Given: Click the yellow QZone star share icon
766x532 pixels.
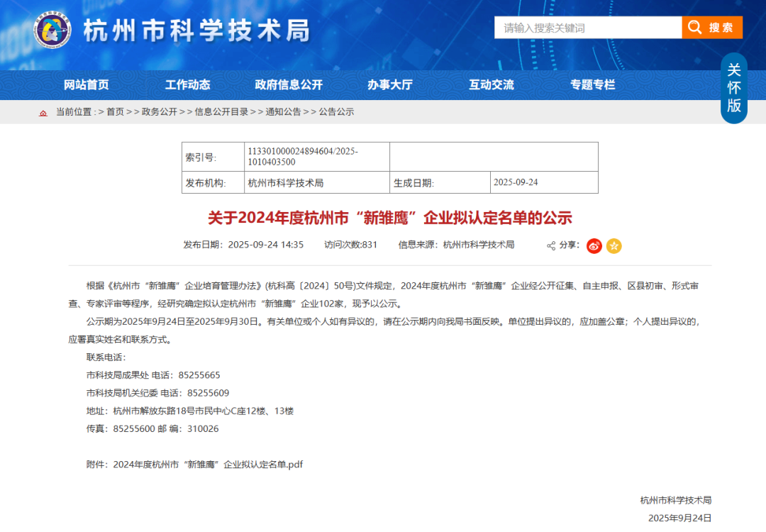Looking at the screenshot, I should (x=614, y=245).
